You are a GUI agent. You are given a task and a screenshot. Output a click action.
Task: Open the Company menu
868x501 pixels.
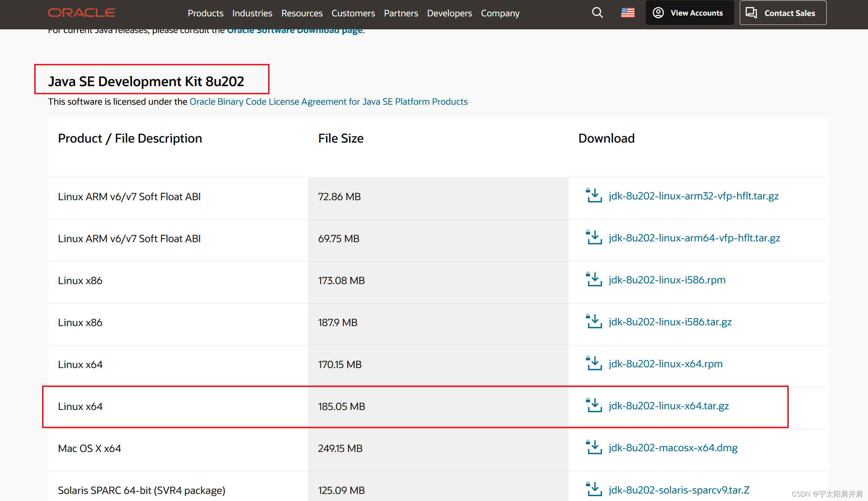(500, 13)
